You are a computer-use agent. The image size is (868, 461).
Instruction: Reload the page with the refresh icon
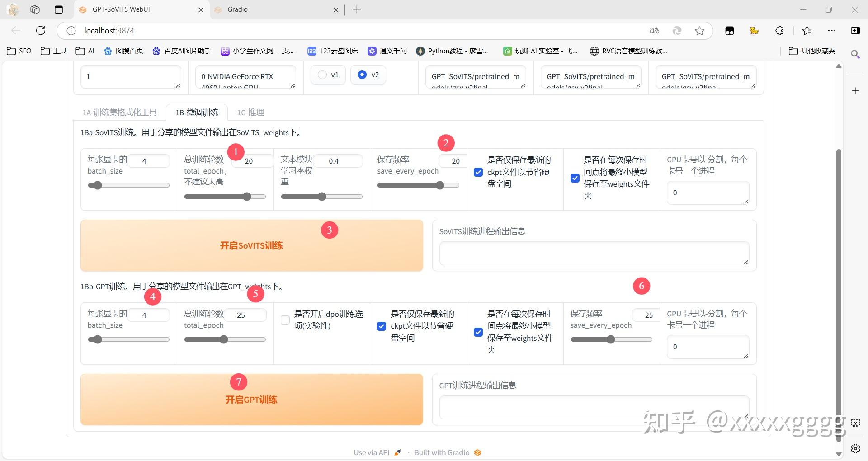(41, 30)
